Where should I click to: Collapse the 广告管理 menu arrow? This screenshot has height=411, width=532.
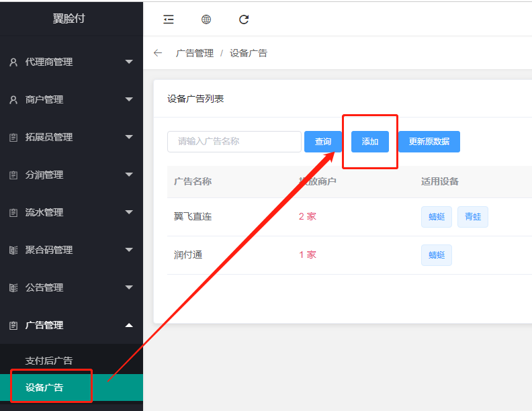pyautogui.click(x=129, y=325)
